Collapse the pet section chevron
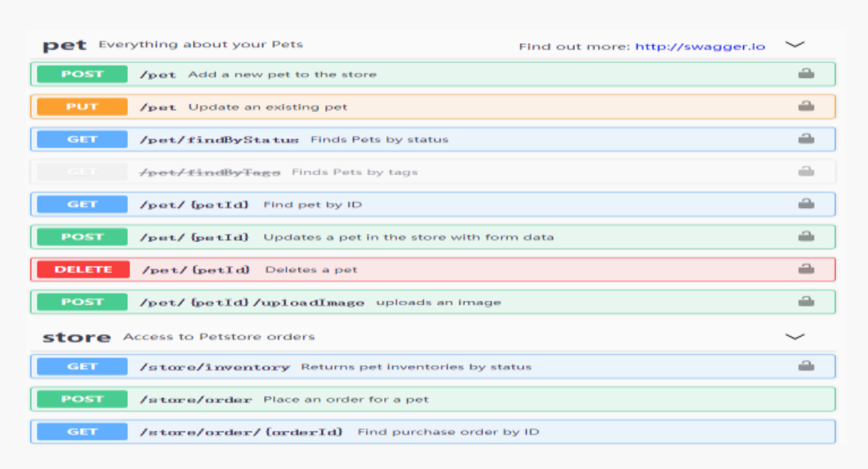Image resolution: width=868 pixels, height=469 pixels. coord(794,45)
